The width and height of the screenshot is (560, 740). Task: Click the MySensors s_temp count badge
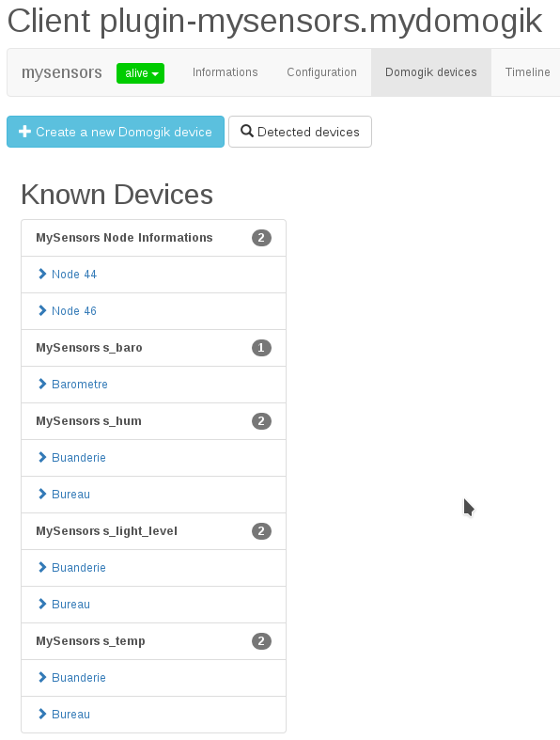click(261, 641)
